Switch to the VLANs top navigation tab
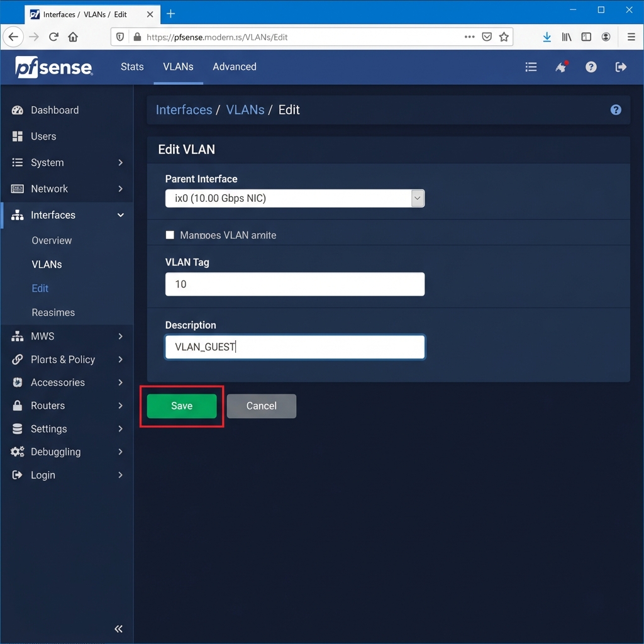Viewport: 644px width, 644px height. (178, 67)
